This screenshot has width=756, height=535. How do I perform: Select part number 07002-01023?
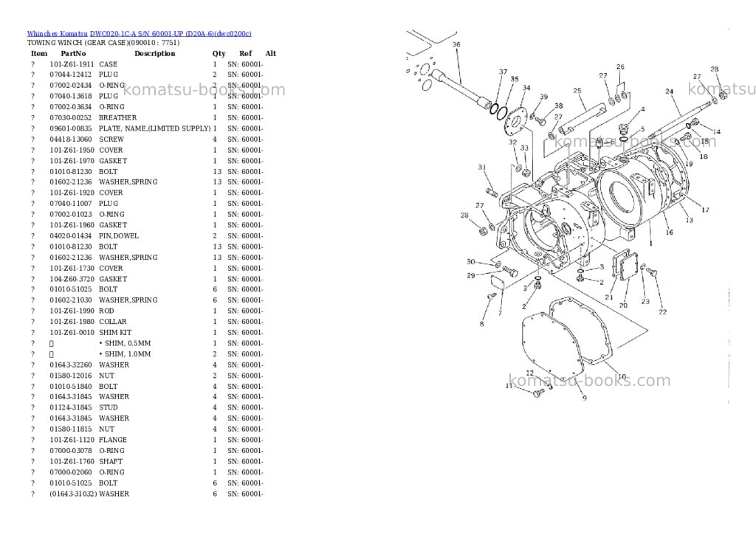point(70,215)
